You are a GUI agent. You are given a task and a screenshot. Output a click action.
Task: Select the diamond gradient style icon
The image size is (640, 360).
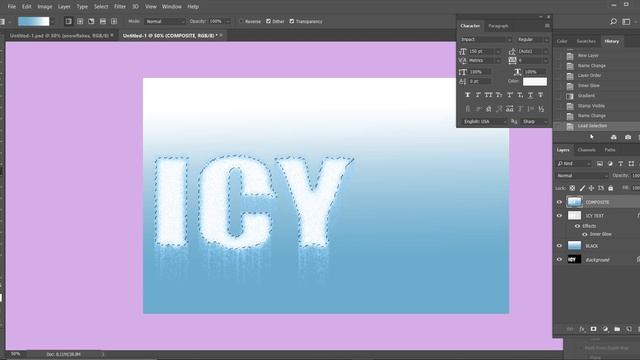click(x=114, y=21)
